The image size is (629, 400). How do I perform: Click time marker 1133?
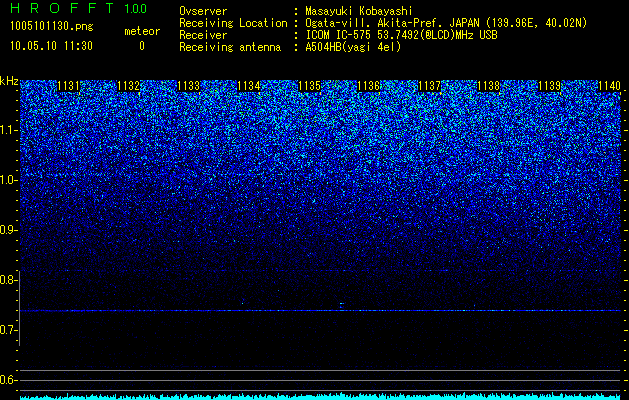click(189, 86)
